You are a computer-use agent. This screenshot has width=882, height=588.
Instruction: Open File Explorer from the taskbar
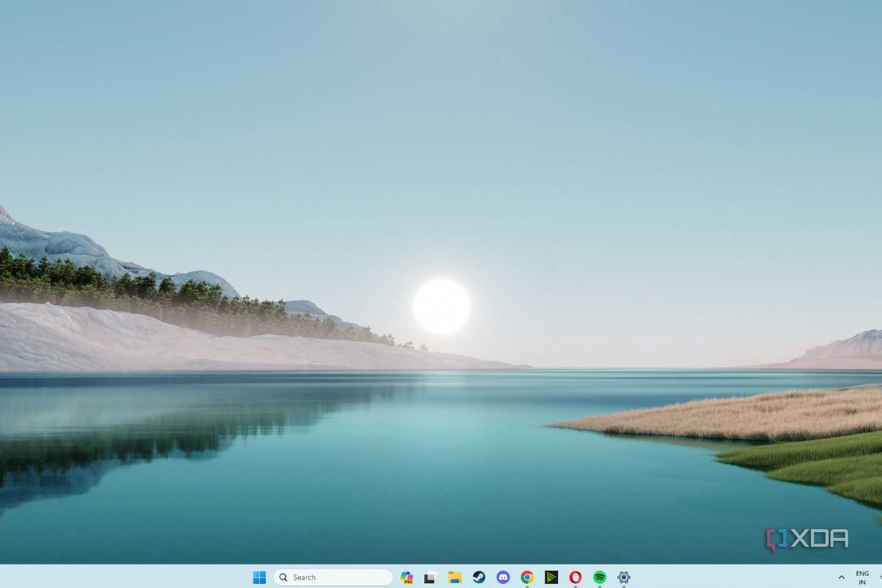[454, 577]
